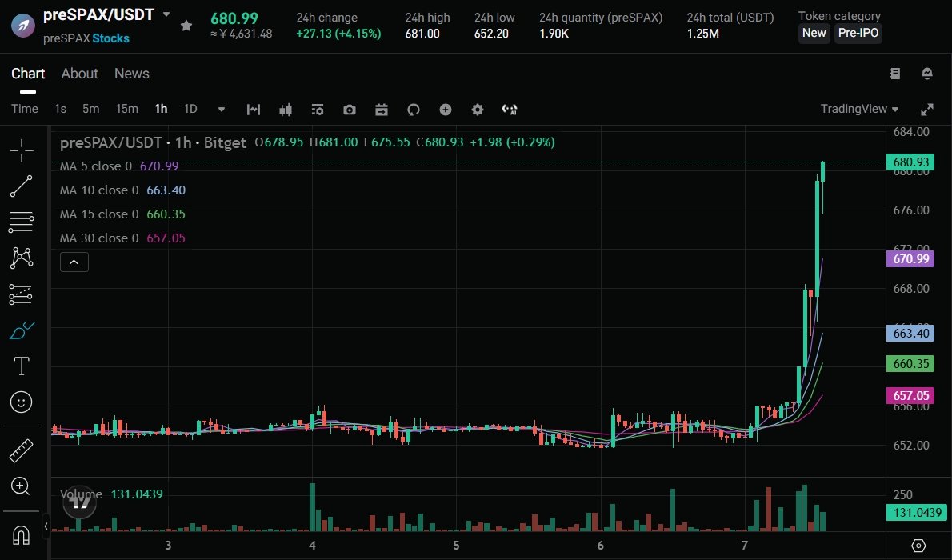Viewport: 952px width, 560px height.
Task: Select the Time line view
Action: click(x=24, y=109)
